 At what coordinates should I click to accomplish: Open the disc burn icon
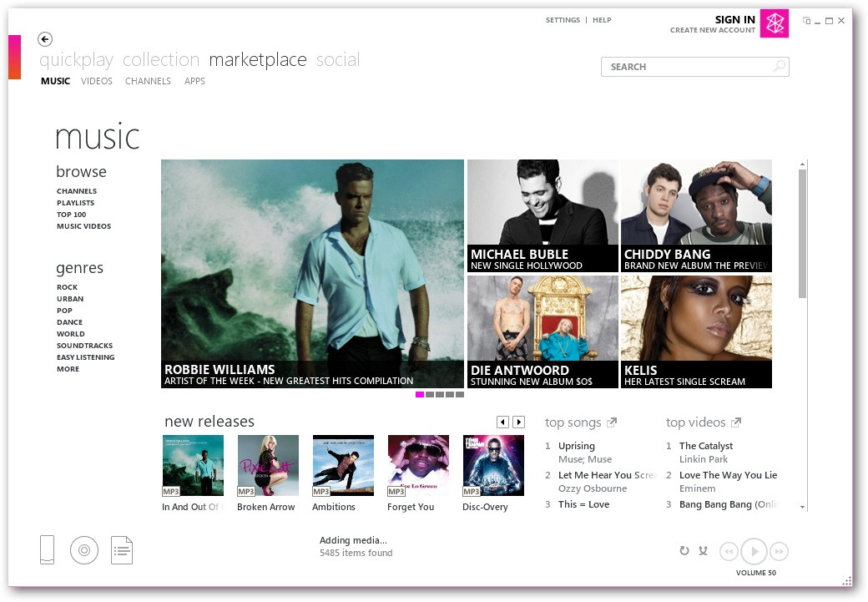coord(84,550)
